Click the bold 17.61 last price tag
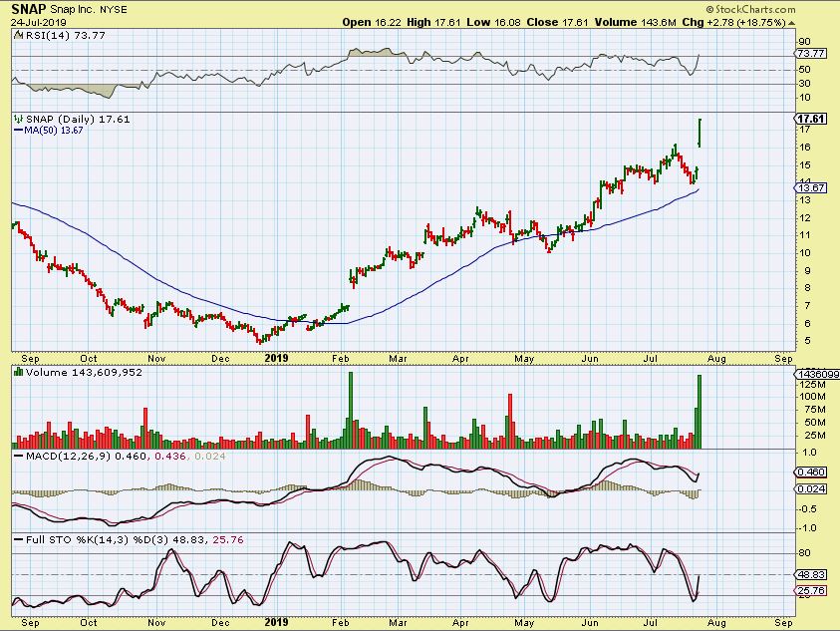 click(x=811, y=119)
